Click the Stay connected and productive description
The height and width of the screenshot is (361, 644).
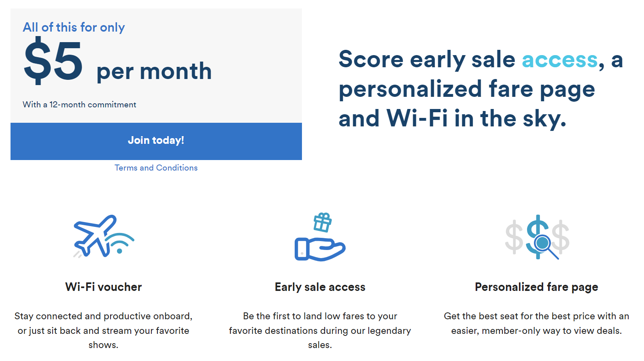point(104,330)
